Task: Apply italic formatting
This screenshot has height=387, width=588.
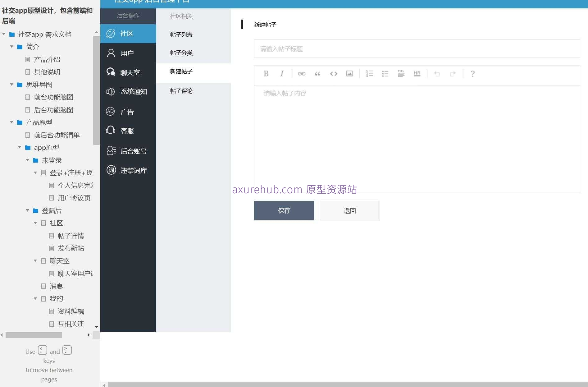Action: 282,74
